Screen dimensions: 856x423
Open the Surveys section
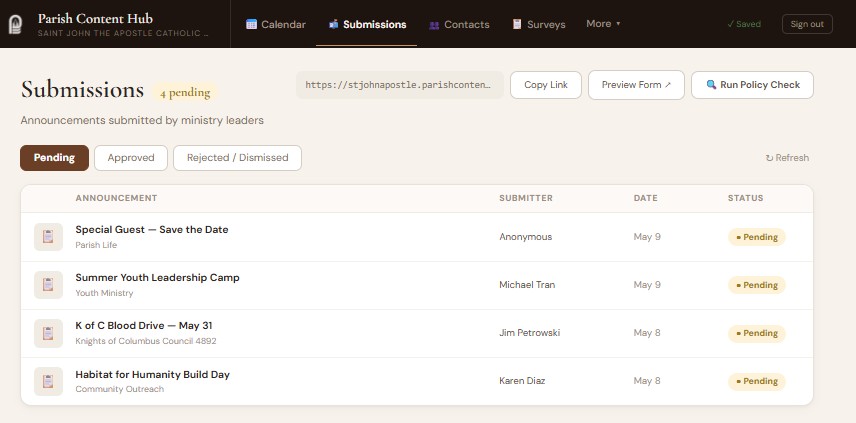pos(538,25)
